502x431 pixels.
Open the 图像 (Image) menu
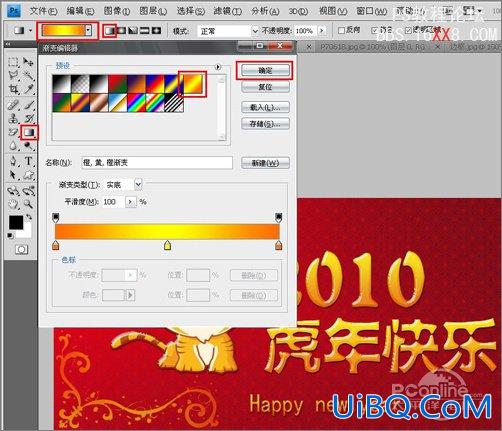[x=117, y=11]
